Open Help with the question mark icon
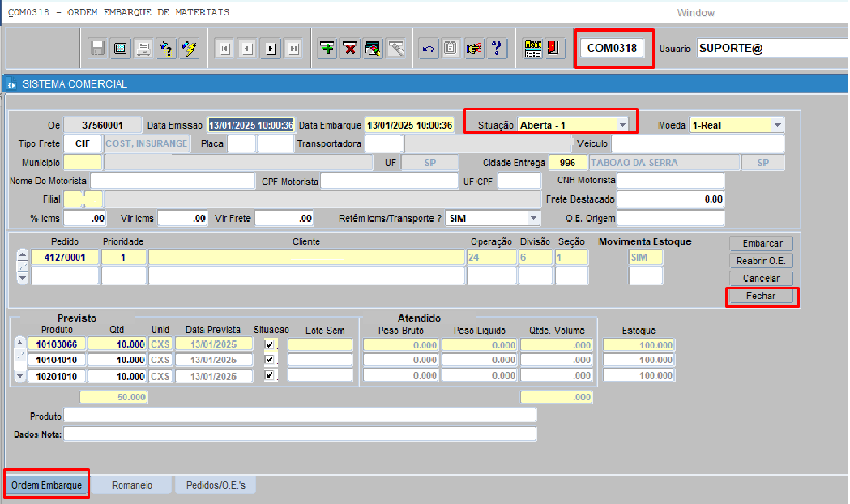Screen dimensions: 850x504 coord(497,49)
